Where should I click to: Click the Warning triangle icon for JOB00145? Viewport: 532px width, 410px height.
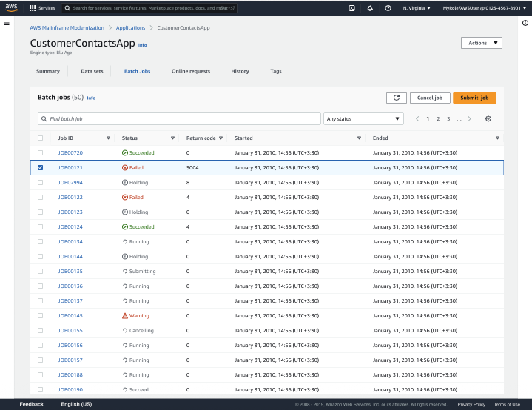pyautogui.click(x=125, y=316)
